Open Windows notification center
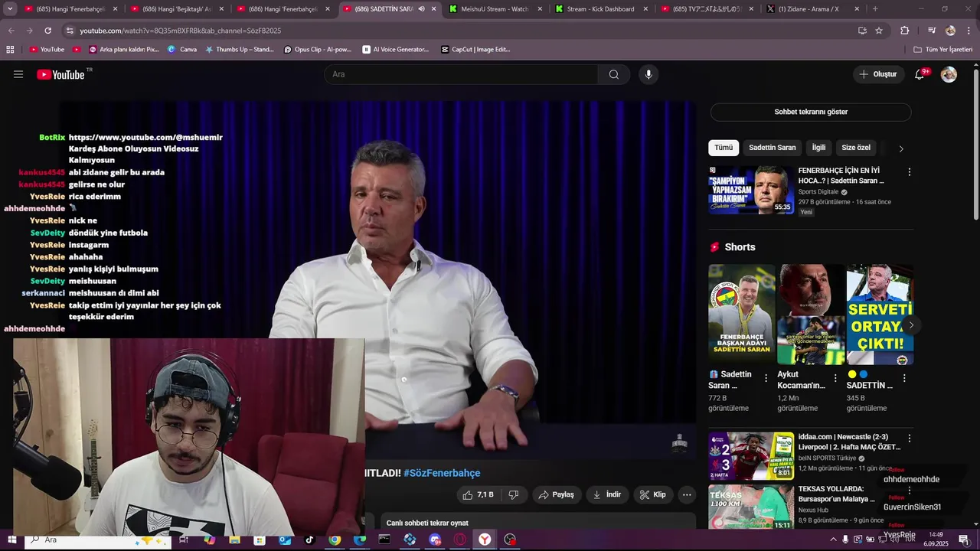The image size is (980, 551). coord(964,540)
